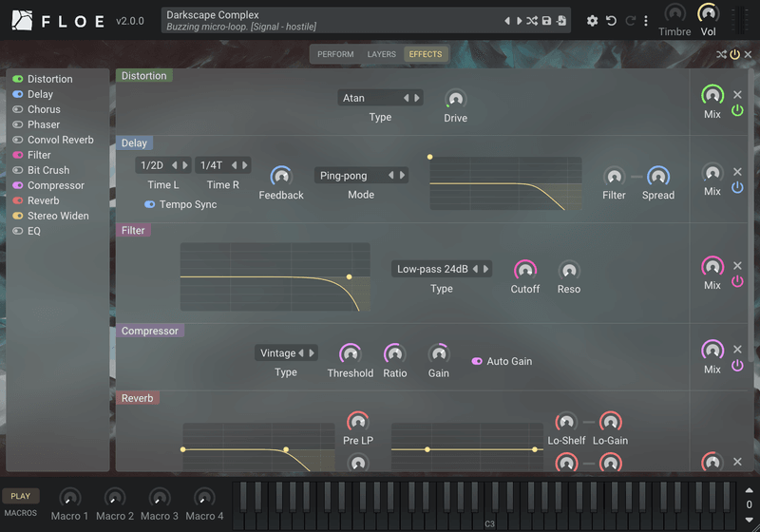Randomise effects with shuffle icon beside power
The width and height of the screenshot is (760, 532).
point(721,54)
